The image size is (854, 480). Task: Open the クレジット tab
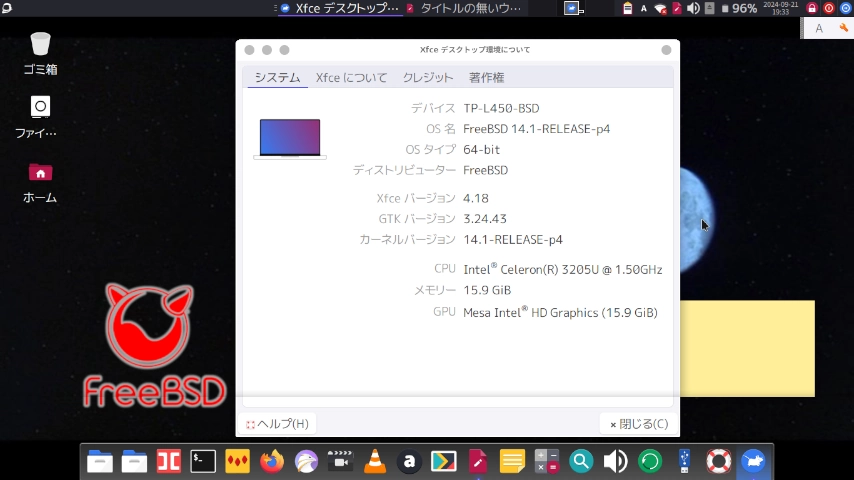point(428,77)
